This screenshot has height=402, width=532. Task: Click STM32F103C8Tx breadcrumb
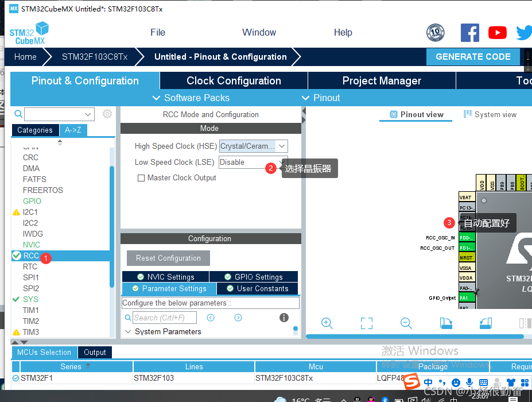95,57
